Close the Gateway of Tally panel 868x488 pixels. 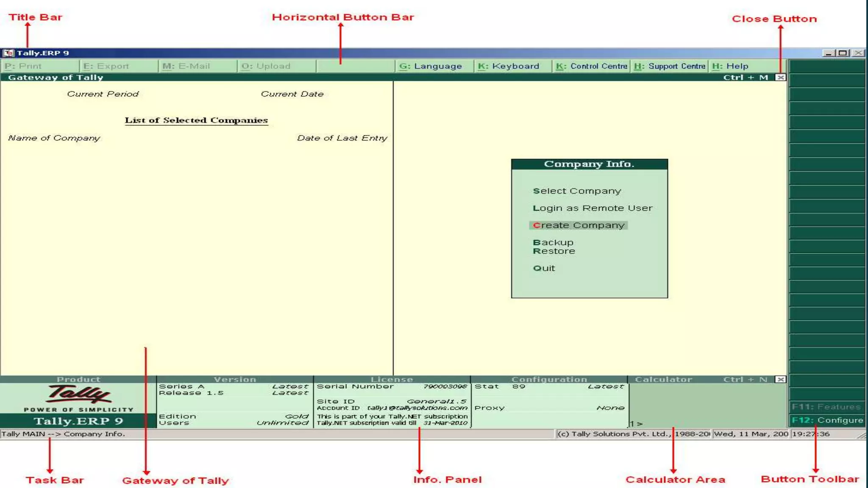click(780, 78)
